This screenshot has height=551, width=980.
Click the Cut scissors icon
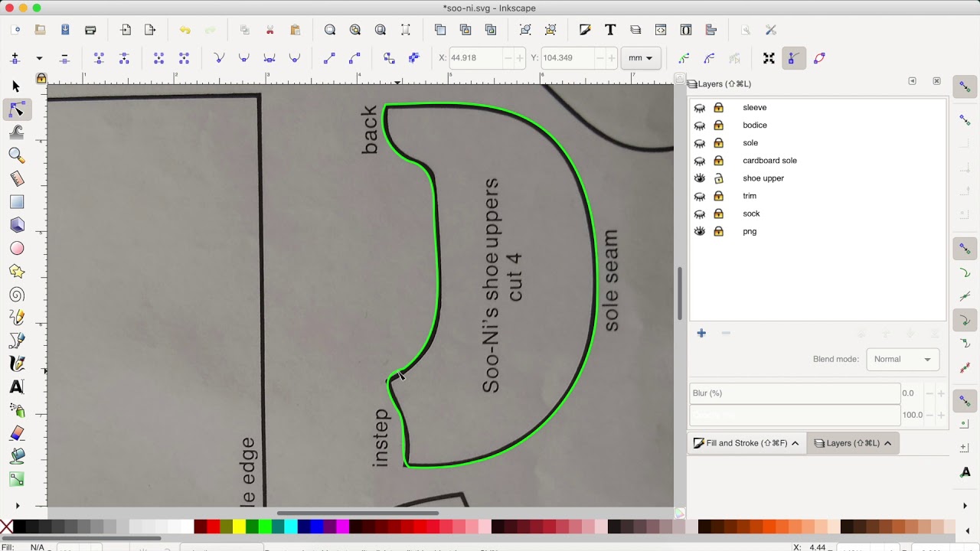pyautogui.click(x=269, y=30)
